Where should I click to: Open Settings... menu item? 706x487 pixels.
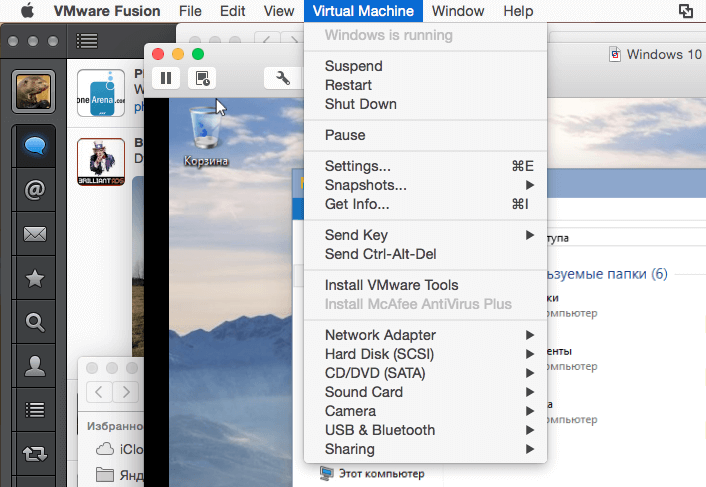pos(425,166)
